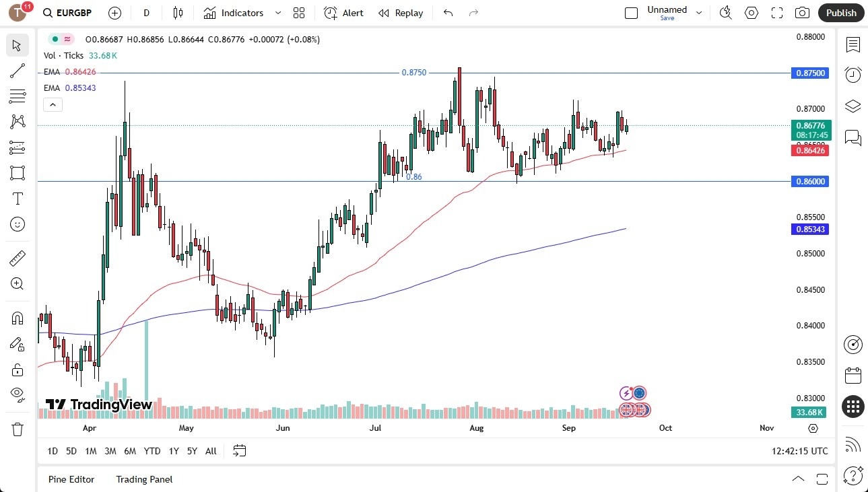Click the Publish button
Screen dimensions: 868x492
tap(840, 12)
